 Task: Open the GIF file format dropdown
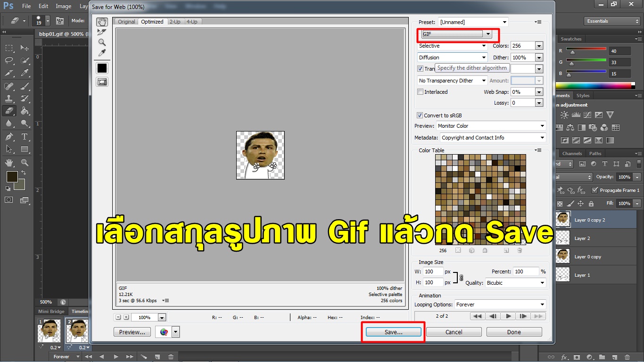click(456, 34)
